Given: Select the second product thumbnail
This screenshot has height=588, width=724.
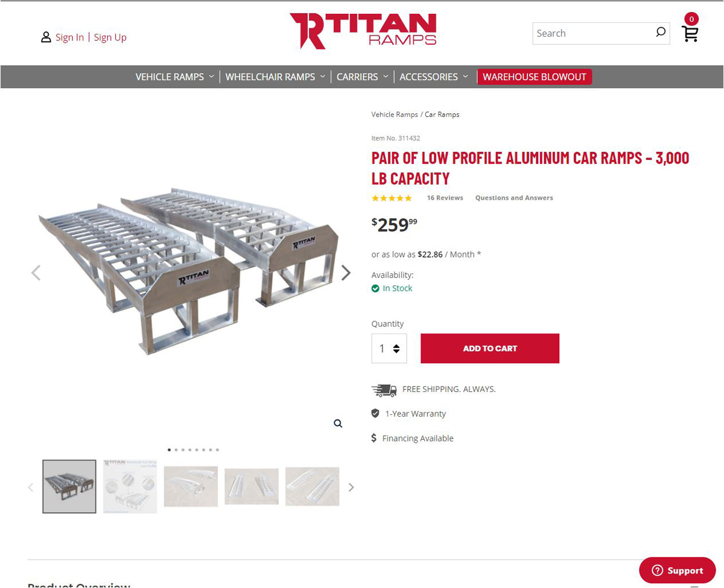Looking at the screenshot, I should click(130, 486).
